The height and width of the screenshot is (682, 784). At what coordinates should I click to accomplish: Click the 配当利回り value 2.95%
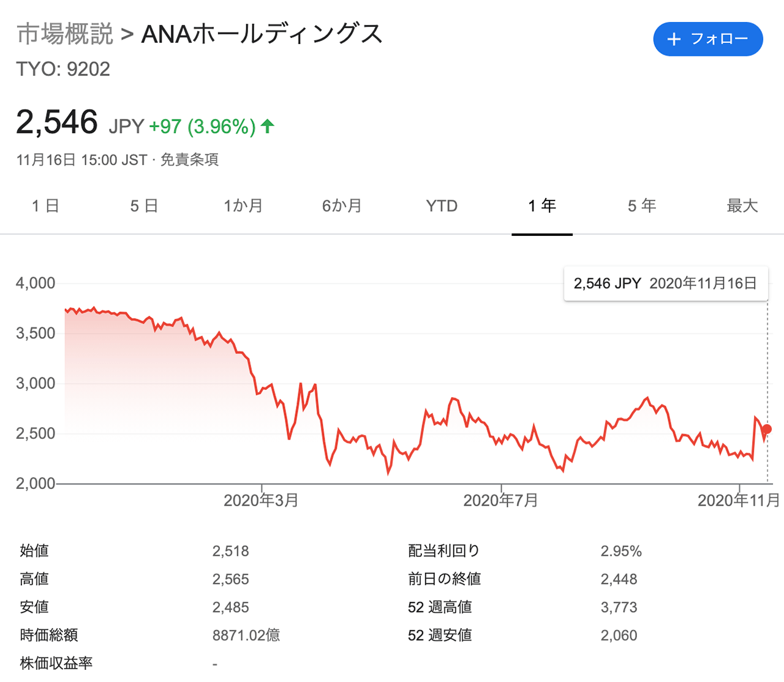pyautogui.click(x=621, y=551)
